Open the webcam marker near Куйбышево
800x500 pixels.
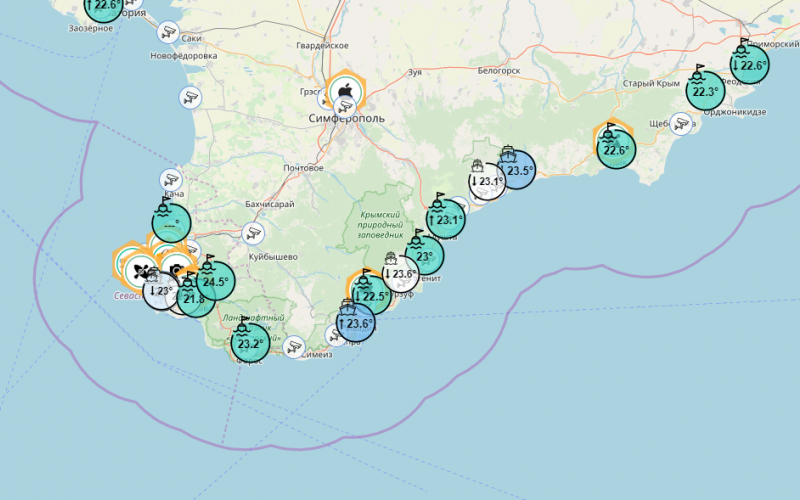pos(253,233)
